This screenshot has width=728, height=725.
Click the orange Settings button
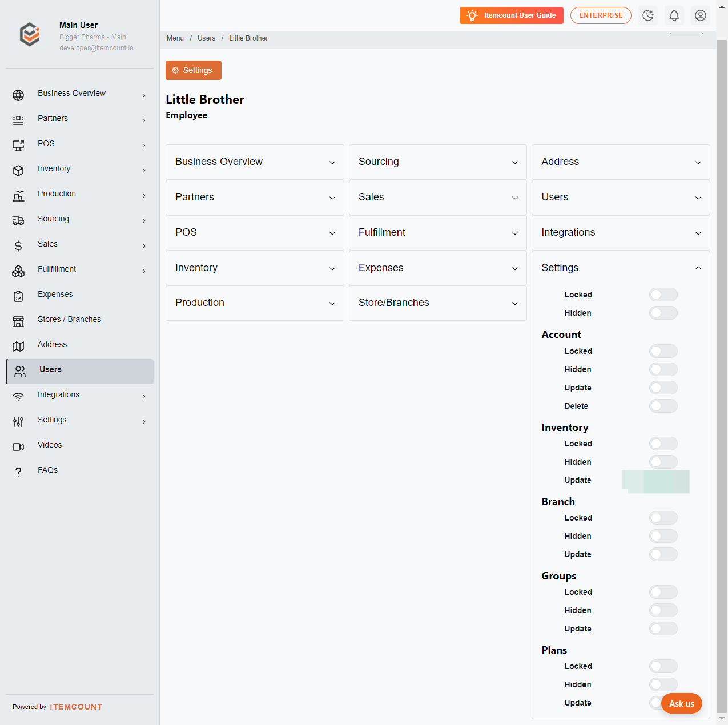[x=194, y=70]
